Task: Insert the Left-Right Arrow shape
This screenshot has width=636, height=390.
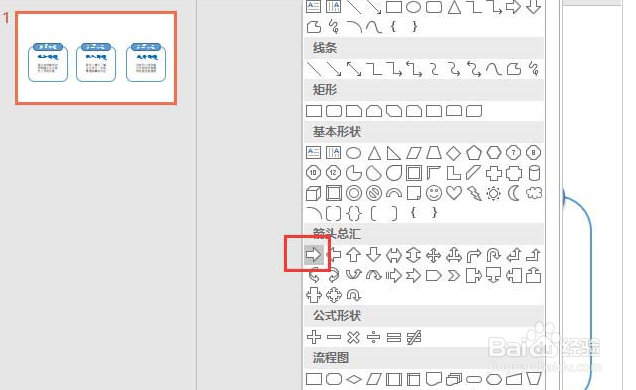Action: 393,255
